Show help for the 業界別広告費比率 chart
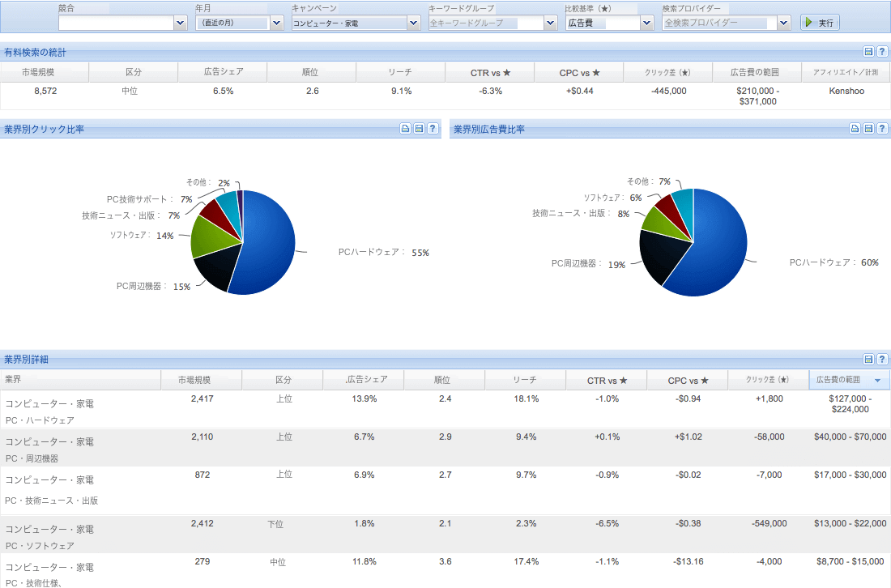 coord(882,129)
